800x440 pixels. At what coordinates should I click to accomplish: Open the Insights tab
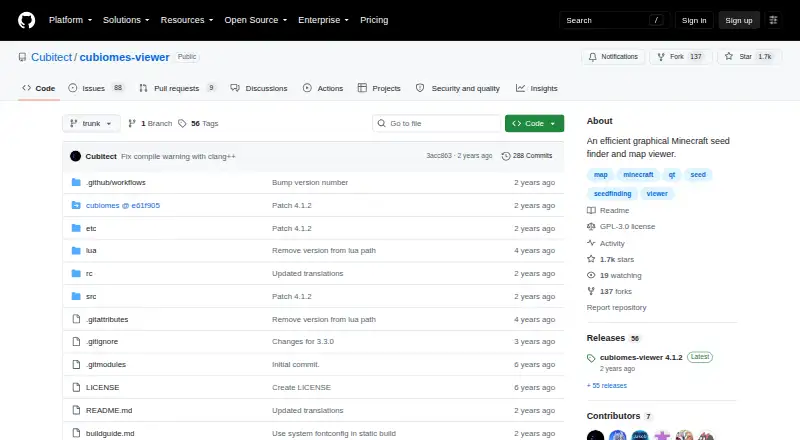tap(536, 88)
